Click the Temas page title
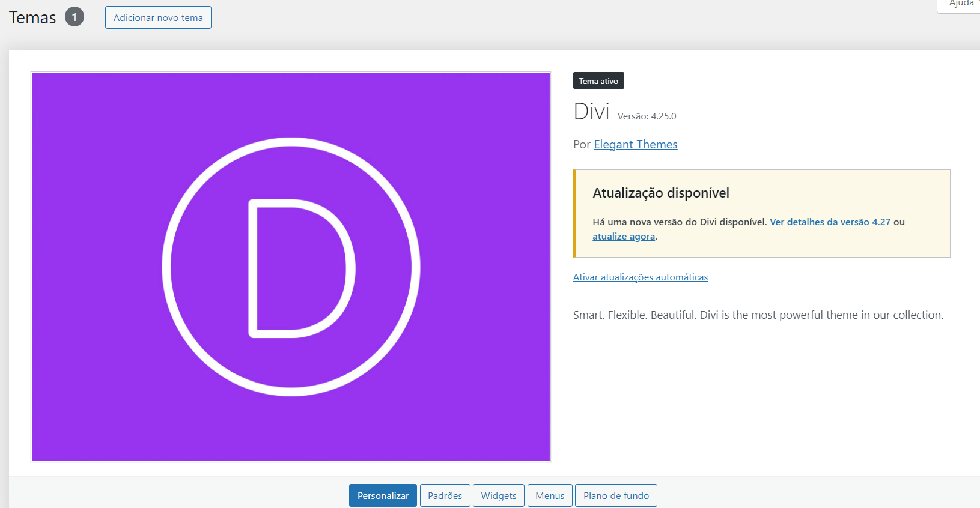980x508 pixels. [x=32, y=17]
